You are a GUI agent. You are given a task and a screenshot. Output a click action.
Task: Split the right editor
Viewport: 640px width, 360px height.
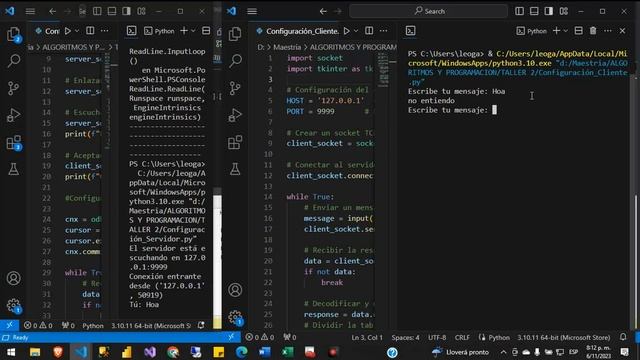[369, 31]
